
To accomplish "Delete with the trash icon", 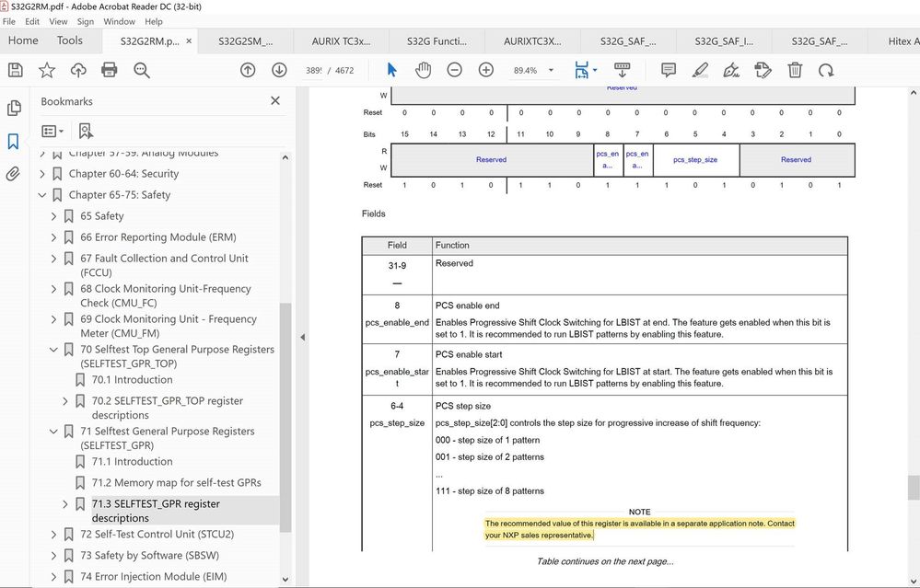I will [x=795, y=70].
